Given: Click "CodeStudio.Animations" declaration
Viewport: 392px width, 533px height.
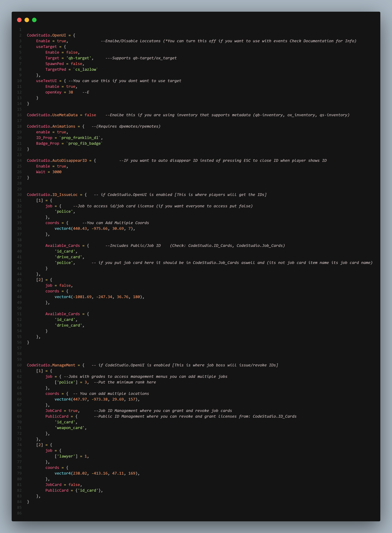Looking at the screenshot, I should tap(51, 127).
